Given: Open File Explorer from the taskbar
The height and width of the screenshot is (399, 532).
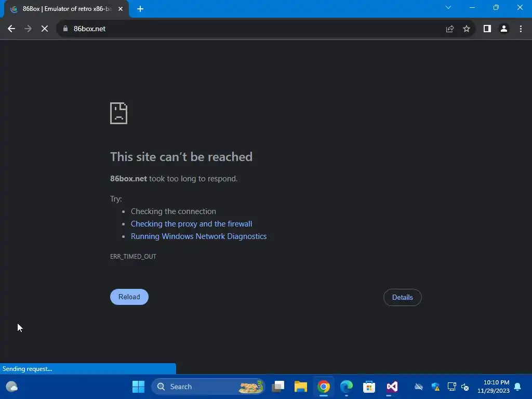Looking at the screenshot, I should click(301, 387).
